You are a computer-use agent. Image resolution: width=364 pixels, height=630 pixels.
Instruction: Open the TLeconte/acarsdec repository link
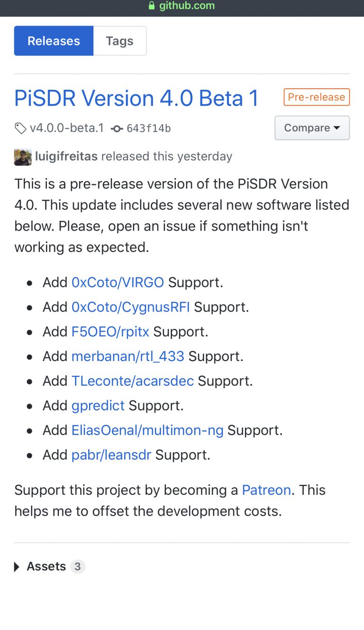click(132, 380)
